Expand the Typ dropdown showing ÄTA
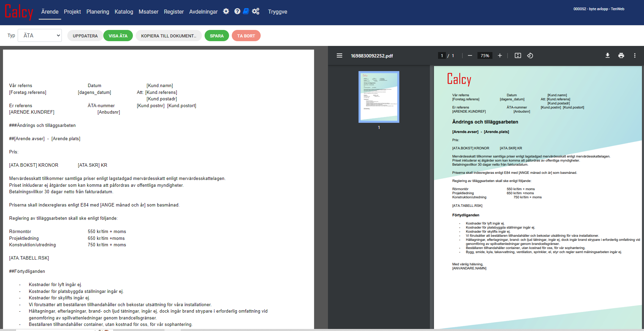 pos(40,35)
